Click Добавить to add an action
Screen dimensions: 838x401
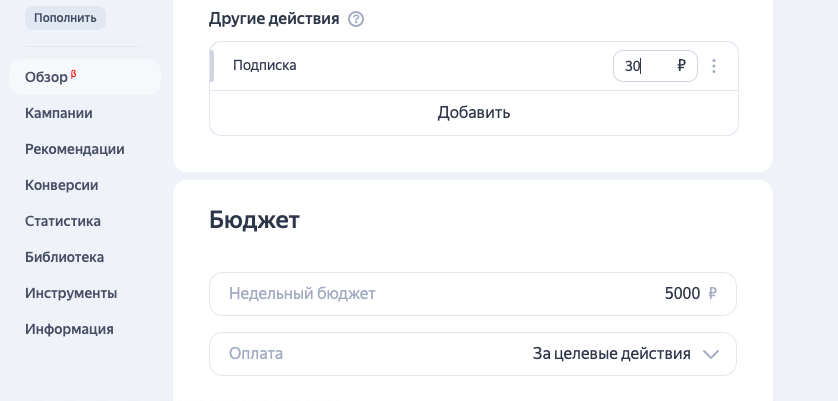click(x=474, y=112)
